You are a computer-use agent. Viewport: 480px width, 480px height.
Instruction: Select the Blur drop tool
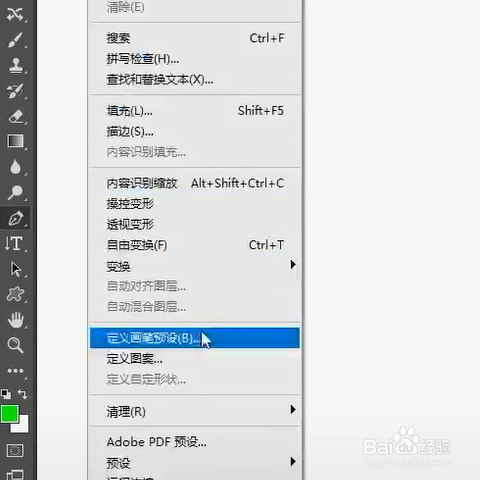coord(15,167)
